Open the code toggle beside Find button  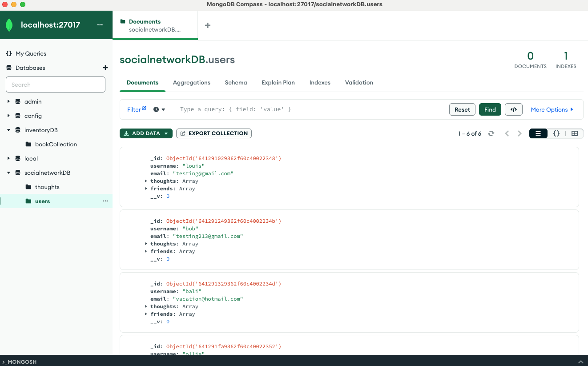pos(514,109)
